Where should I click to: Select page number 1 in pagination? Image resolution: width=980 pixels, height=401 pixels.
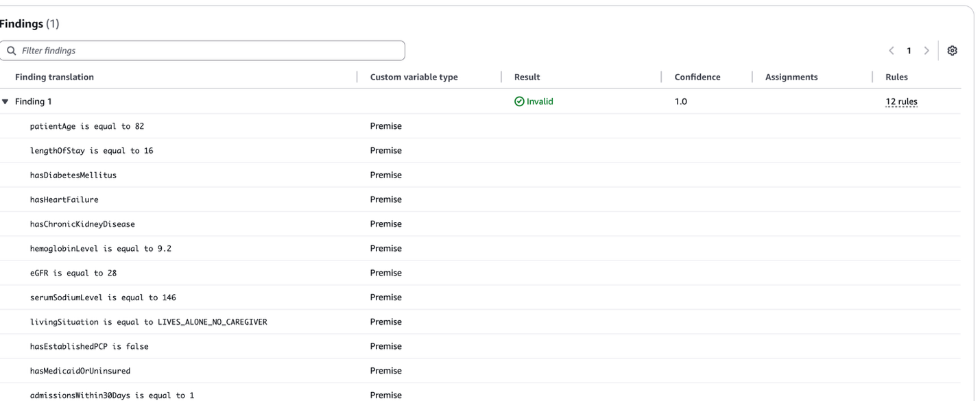pyautogui.click(x=909, y=51)
